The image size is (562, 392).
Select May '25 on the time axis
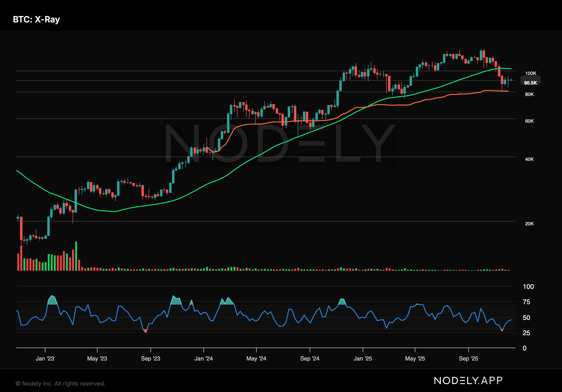[415, 359]
